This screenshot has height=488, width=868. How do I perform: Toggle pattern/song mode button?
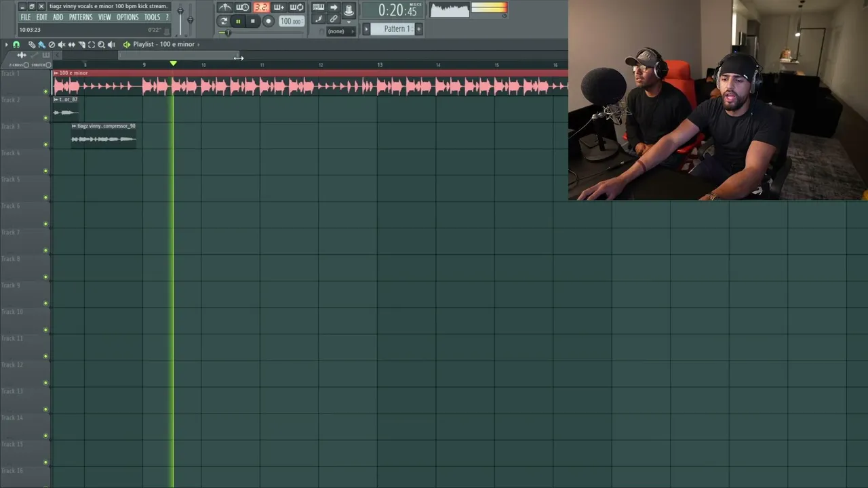tap(224, 21)
